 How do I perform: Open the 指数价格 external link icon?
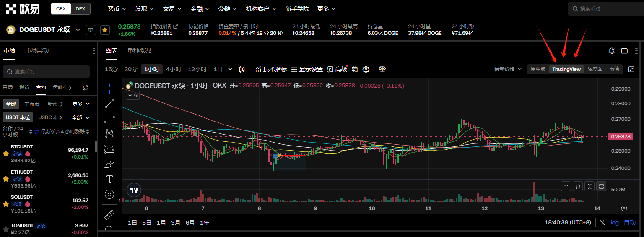[x=175, y=26]
